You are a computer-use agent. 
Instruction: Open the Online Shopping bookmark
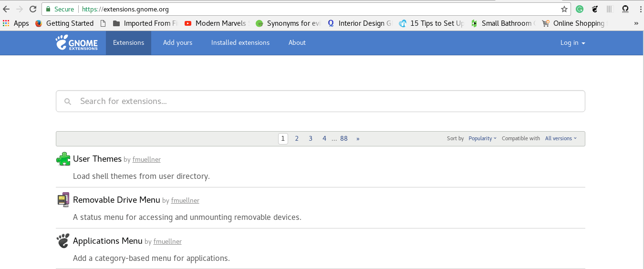[575, 23]
